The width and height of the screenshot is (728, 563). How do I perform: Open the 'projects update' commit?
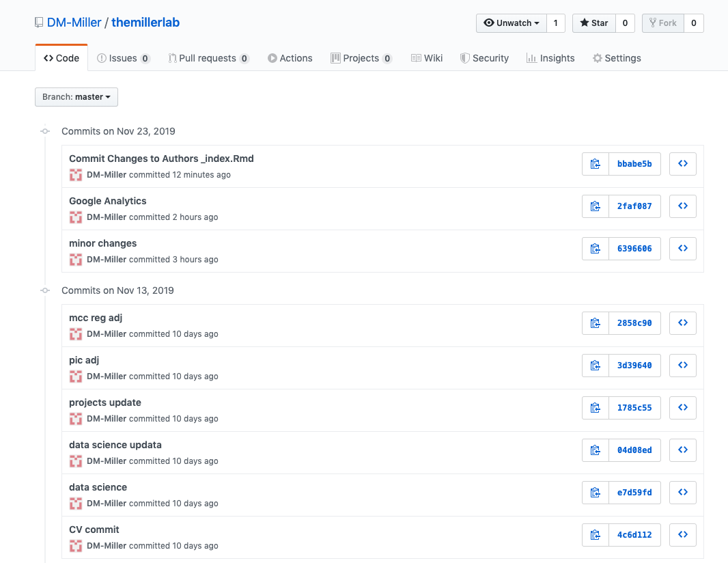click(x=105, y=402)
